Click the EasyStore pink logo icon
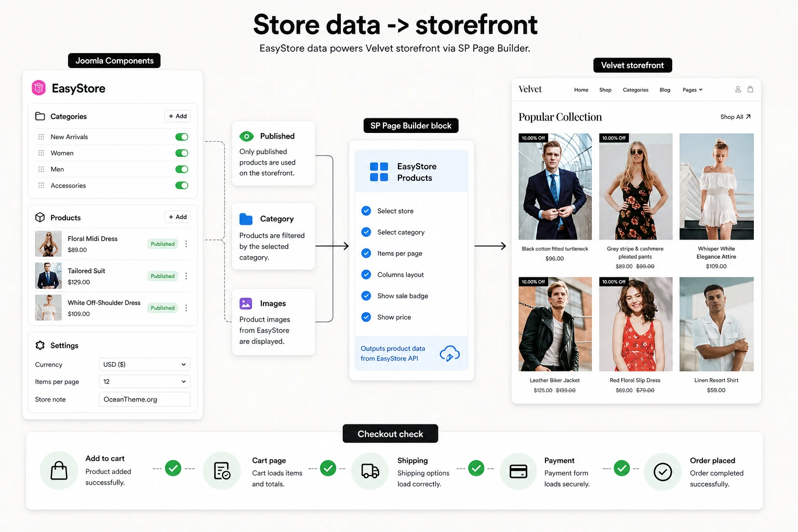This screenshot has width=798, height=532. (x=39, y=88)
